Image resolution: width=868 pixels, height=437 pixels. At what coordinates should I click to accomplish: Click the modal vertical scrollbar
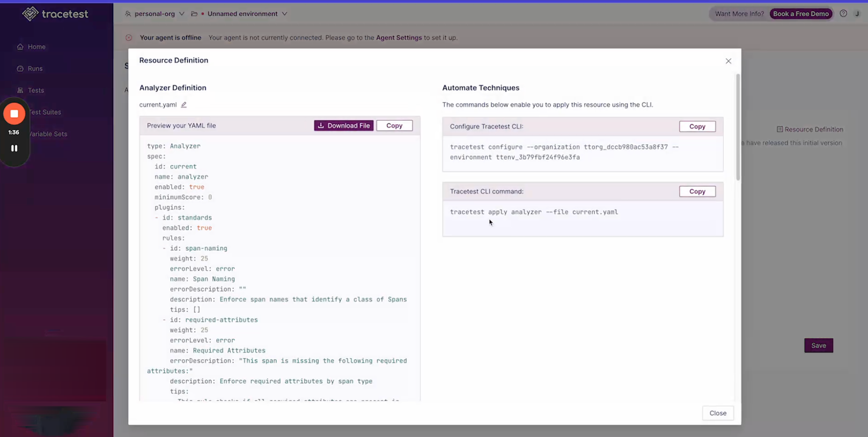point(738,127)
